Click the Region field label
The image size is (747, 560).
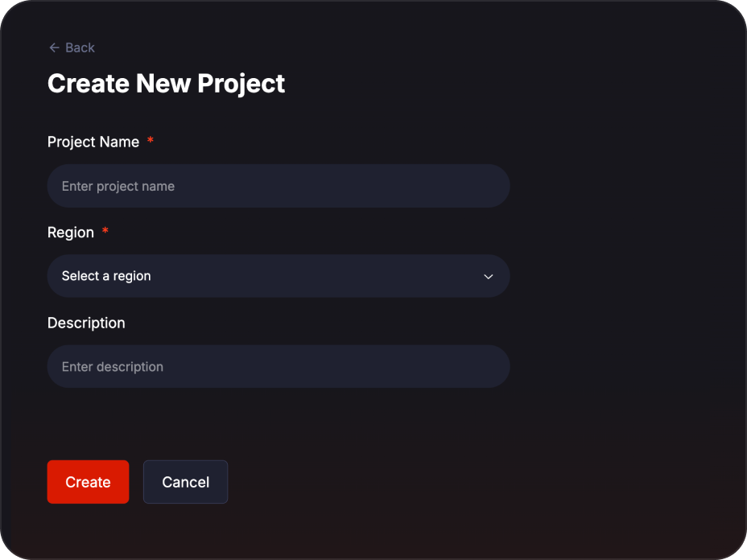click(71, 233)
